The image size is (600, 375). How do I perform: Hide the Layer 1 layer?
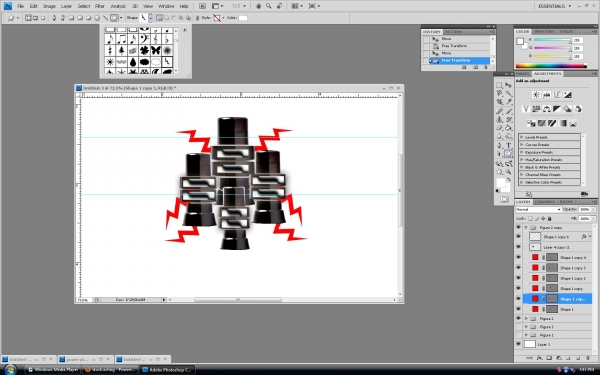[x=518, y=344]
